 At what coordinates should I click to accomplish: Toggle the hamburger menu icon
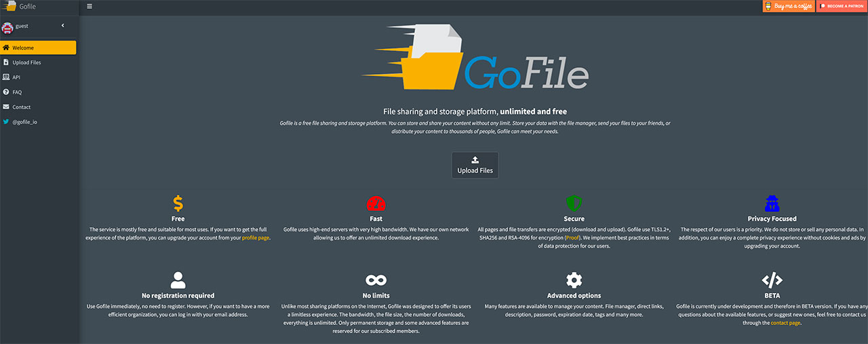tap(90, 6)
